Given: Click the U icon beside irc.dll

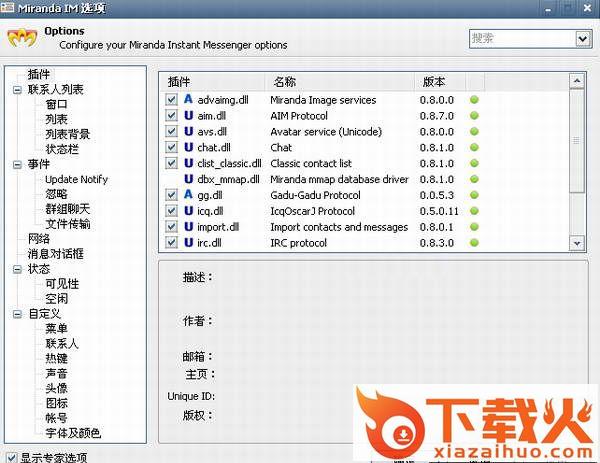Looking at the screenshot, I should (188, 242).
